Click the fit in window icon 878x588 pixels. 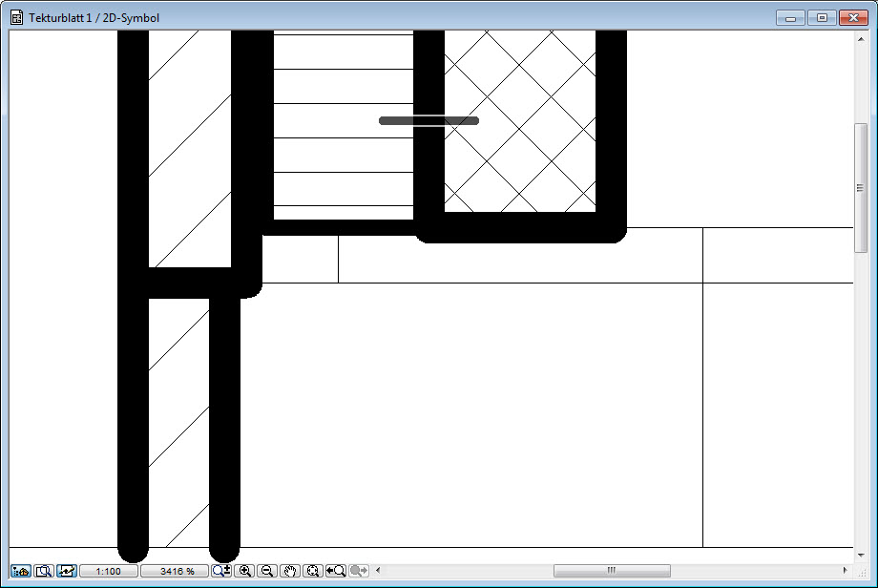click(x=312, y=571)
